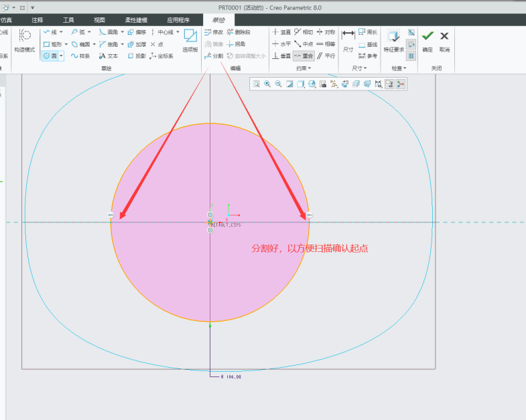Insert 文本 (Text) into the sketch

[x=108, y=56]
